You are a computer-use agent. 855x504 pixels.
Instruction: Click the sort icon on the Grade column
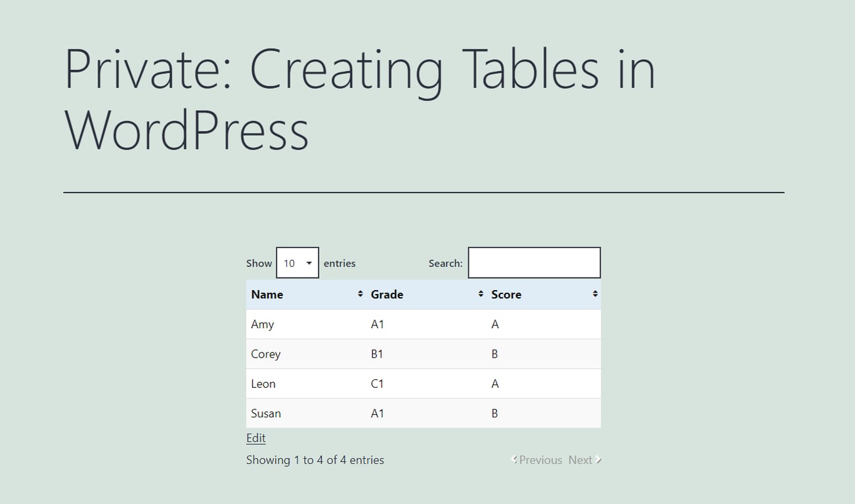tap(480, 294)
